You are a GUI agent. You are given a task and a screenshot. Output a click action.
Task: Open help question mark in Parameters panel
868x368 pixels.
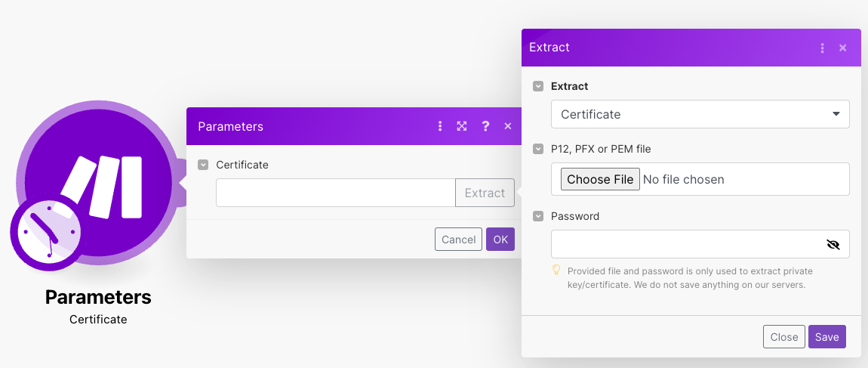[x=485, y=126]
